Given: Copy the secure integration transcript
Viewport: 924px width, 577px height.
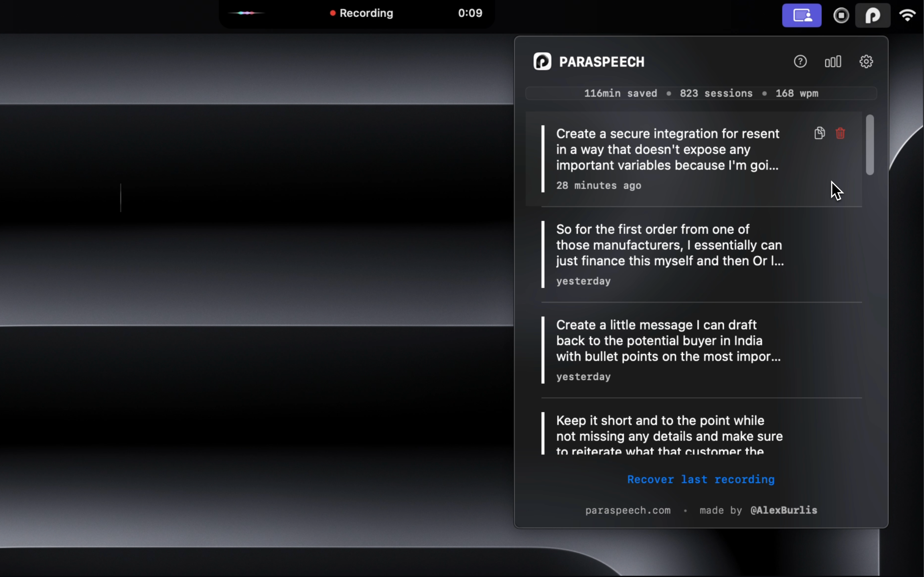Looking at the screenshot, I should pyautogui.click(x=819, y=133).
